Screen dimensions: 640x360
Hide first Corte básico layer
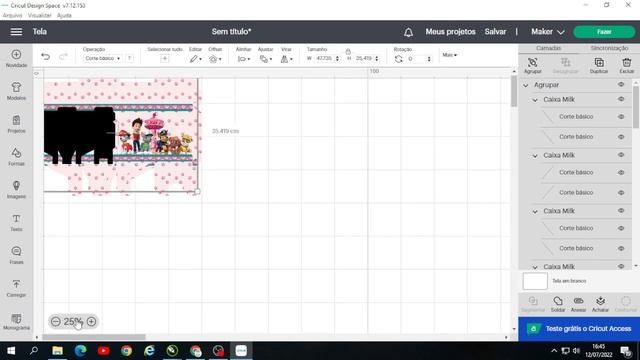coord(621,117)
